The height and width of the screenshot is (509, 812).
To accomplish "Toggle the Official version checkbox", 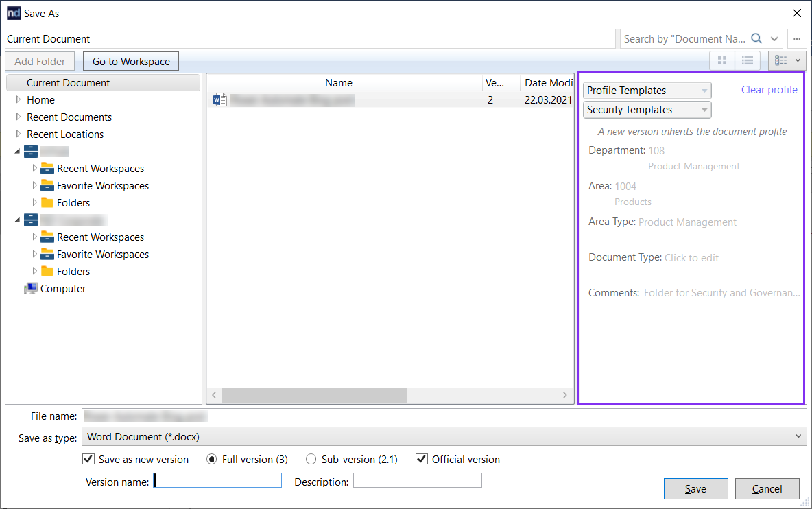I will [422, 460].
